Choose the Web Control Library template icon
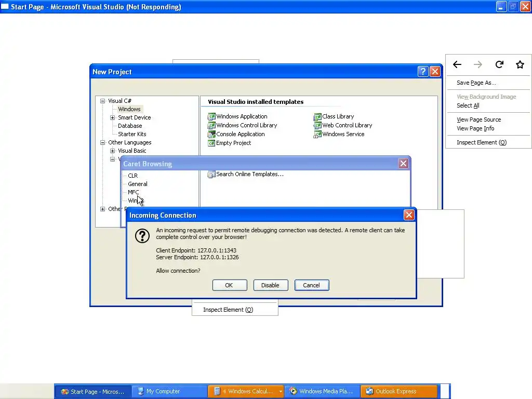The image size is (532, 399). click(317, 126)
